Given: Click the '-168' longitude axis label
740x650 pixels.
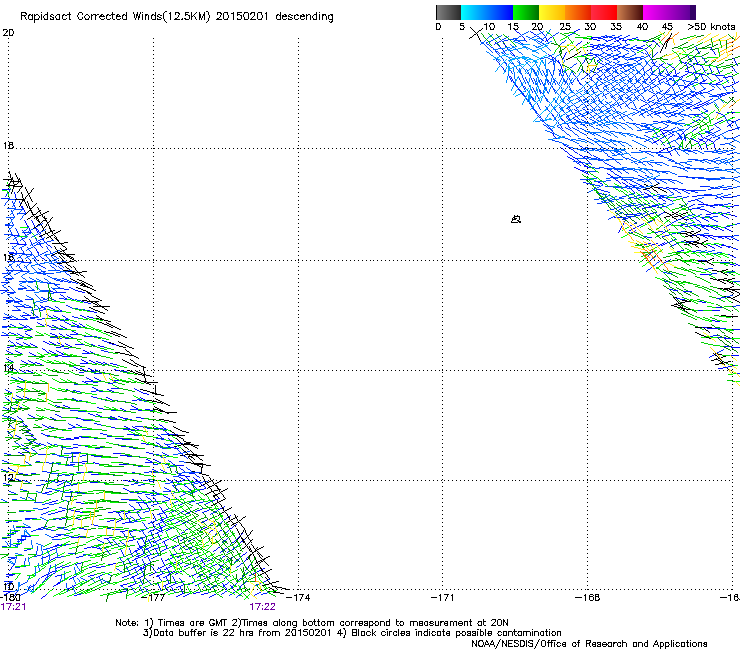Looking at the screenshot, I should (588, 598).
